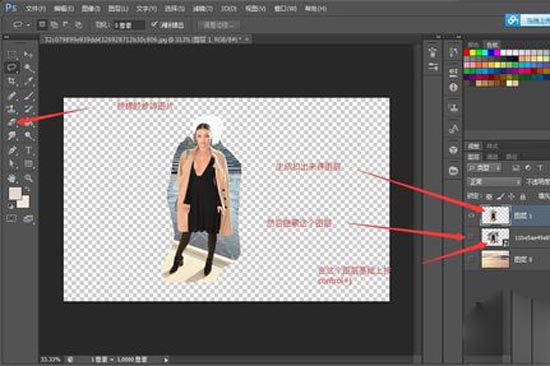Choose New Selection mode in options bar
Screen dimensions: 550x366
(x=42, y=25)
